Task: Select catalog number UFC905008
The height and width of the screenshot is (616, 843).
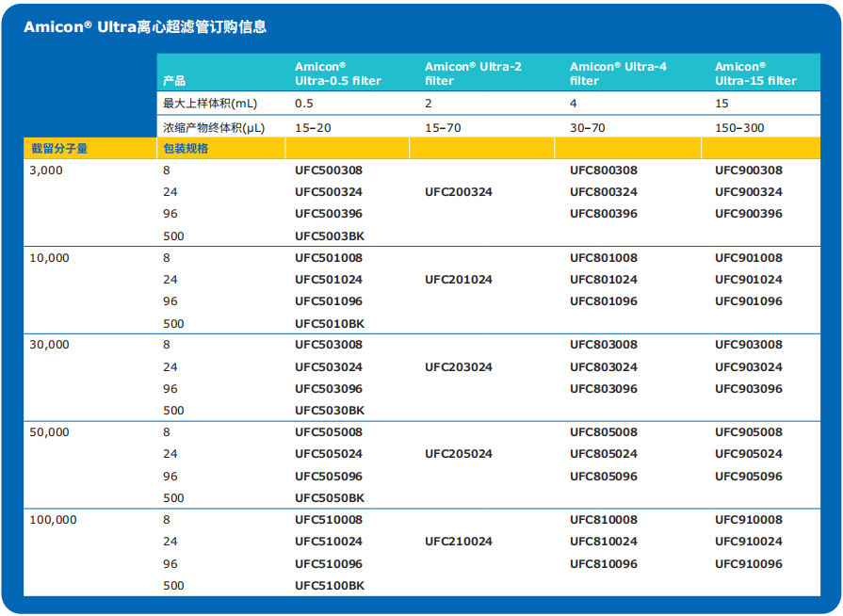Action: point(749,432)
